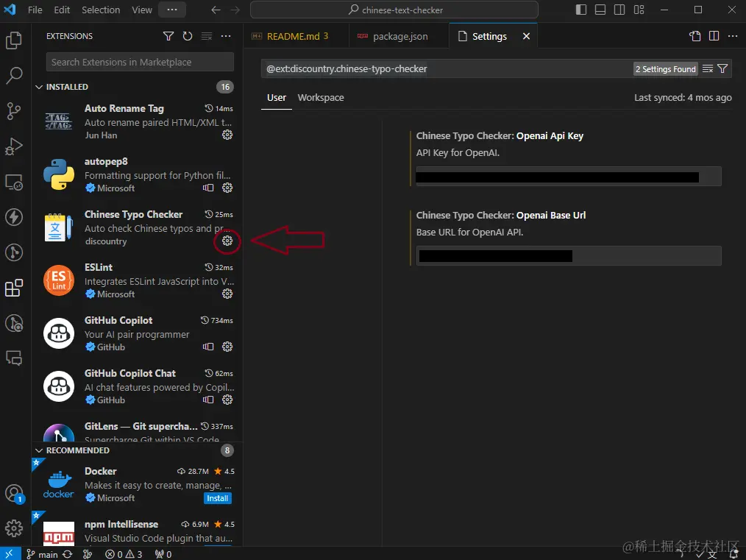Expand hidden menus with the ellipsis
The image size is (746, 560).
172,10
